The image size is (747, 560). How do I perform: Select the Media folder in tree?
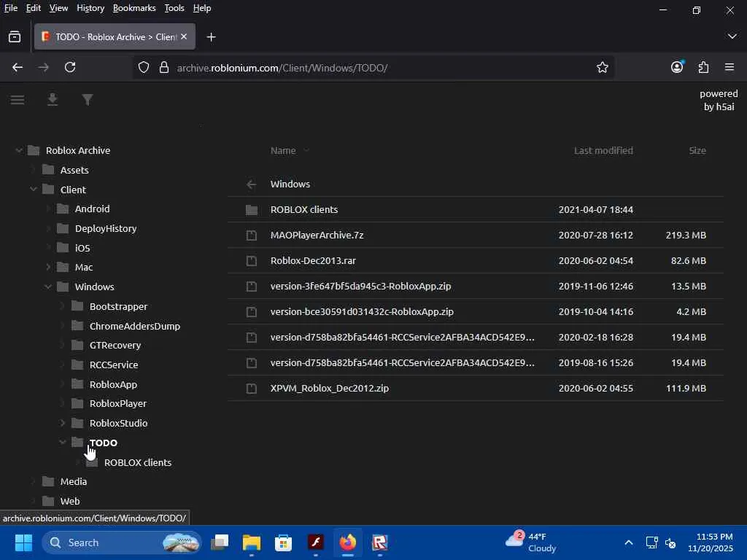click(x=74, y=481)
